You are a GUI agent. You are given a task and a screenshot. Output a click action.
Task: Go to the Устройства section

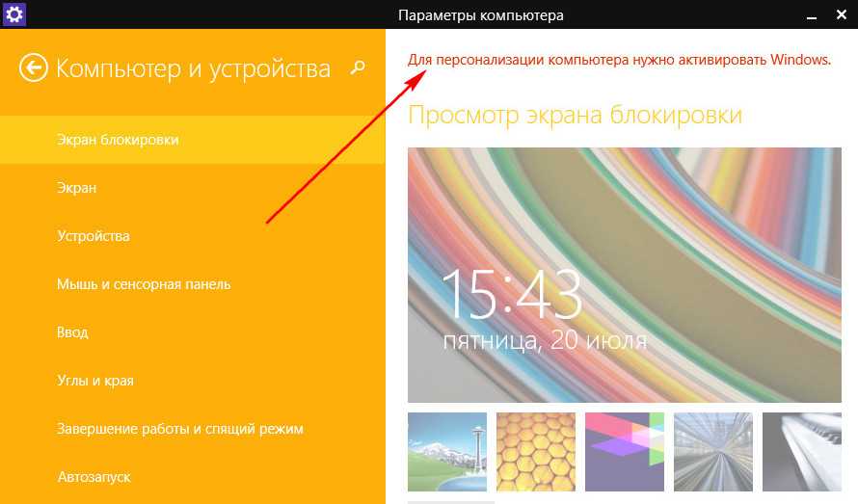tap(94, 236)
